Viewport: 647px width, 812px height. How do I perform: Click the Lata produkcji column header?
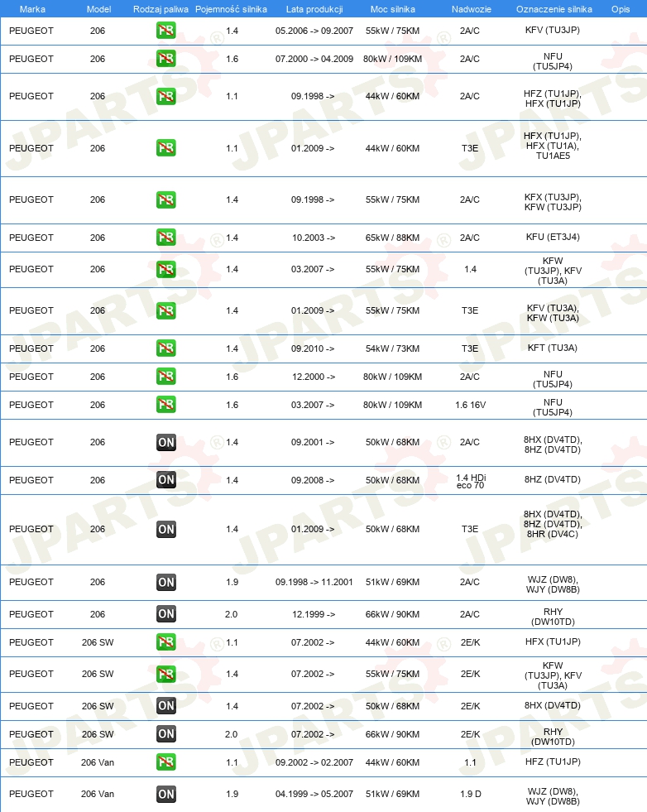coord(314,9)
